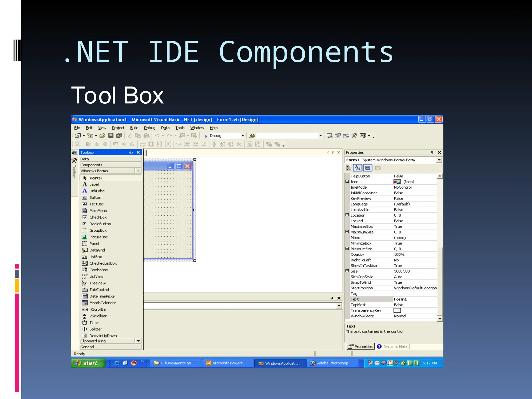The width and height of the screenshot is (532, 399).
Task: Expand the MaximumSize property
Action: tap(347, 231)
